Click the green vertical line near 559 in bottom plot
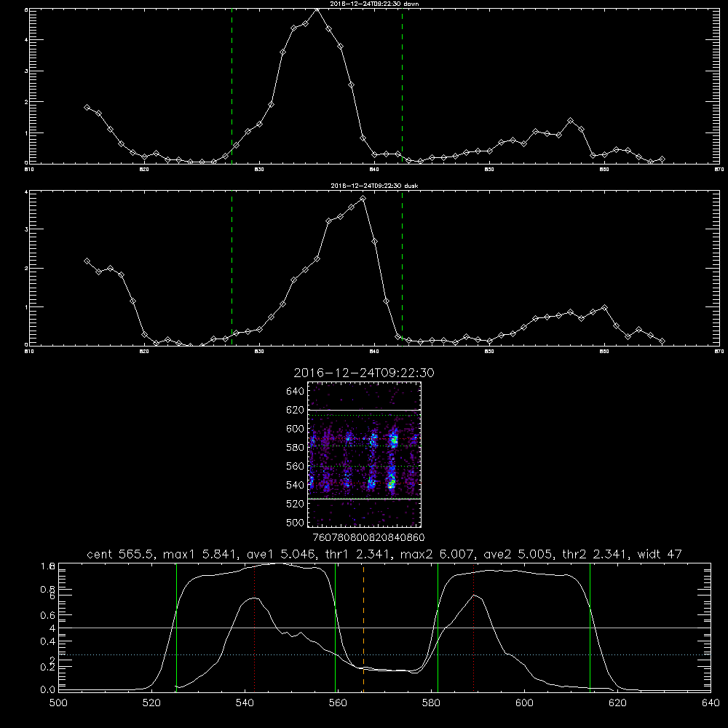This screenshot has width=728, height=728. point(335,627)
